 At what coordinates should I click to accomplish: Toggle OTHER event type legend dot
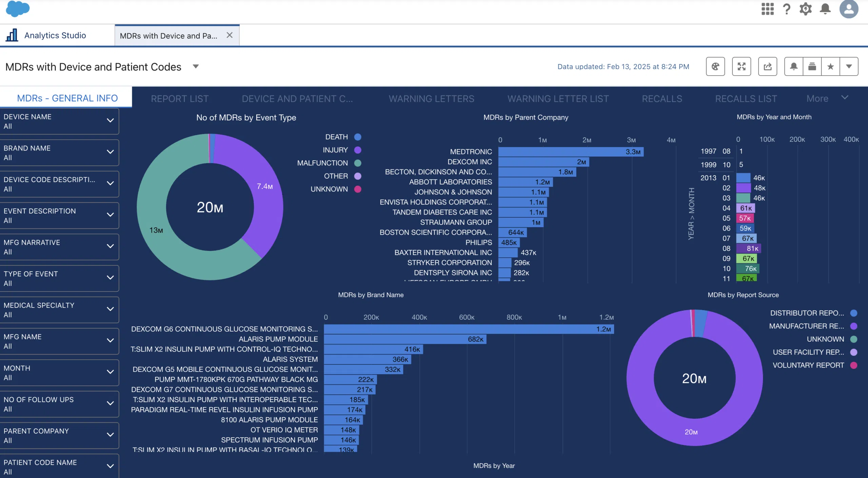[357, 176]
